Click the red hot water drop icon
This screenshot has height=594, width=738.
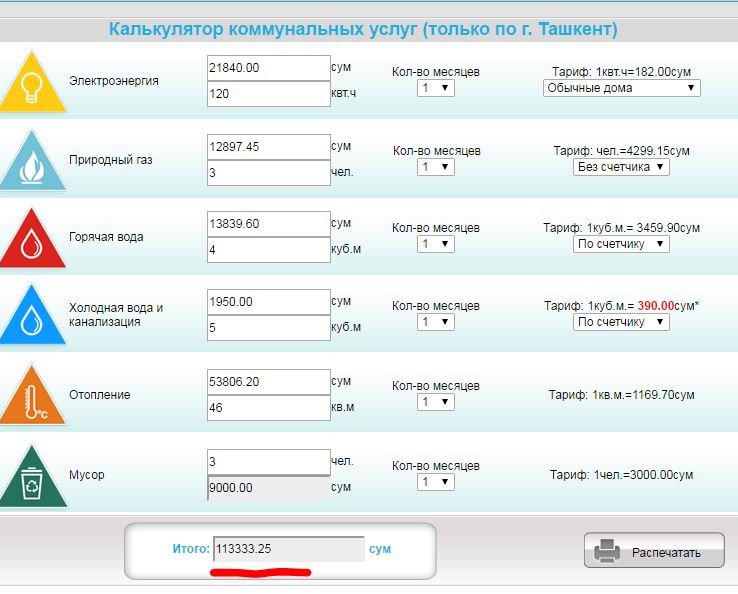click(33, 241)
